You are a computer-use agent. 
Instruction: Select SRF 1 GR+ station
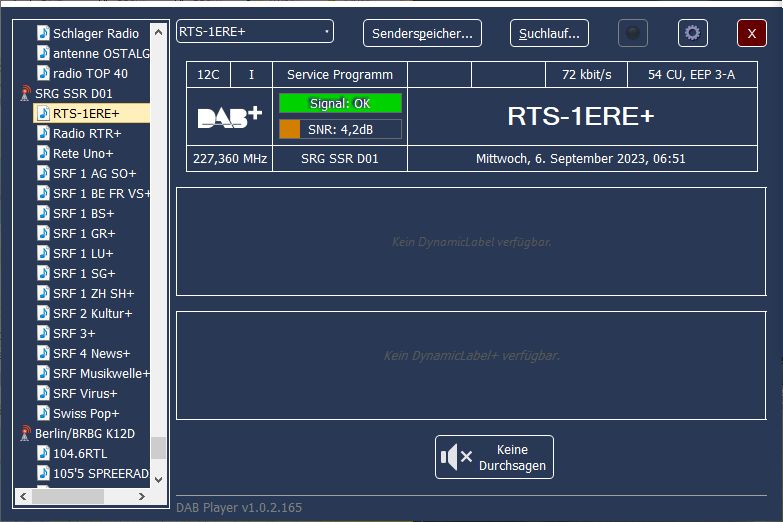point(84,233)
